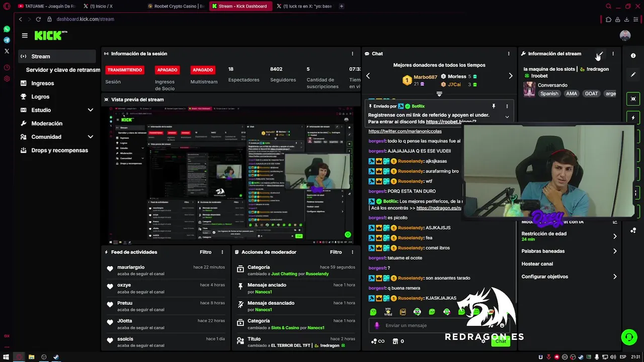
Task: Open the Configurar objetivos setting arrow
Action: (x=614, y=277)
